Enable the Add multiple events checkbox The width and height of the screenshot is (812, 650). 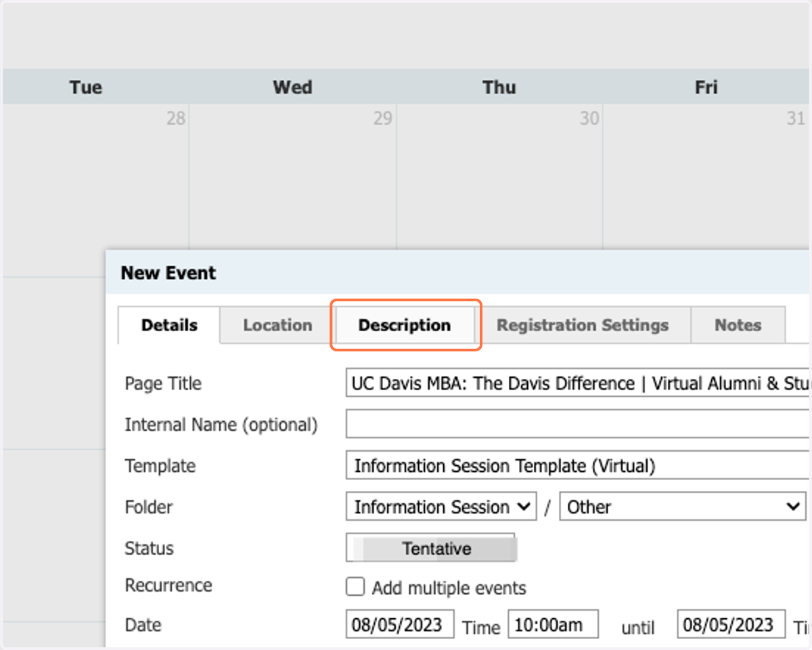(x=355, y=586)
